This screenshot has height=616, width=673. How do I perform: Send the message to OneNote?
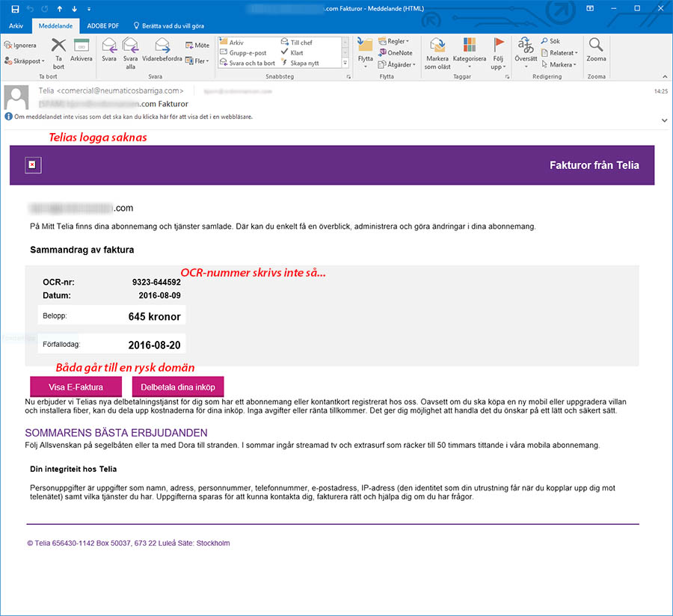tap(396, 53)
